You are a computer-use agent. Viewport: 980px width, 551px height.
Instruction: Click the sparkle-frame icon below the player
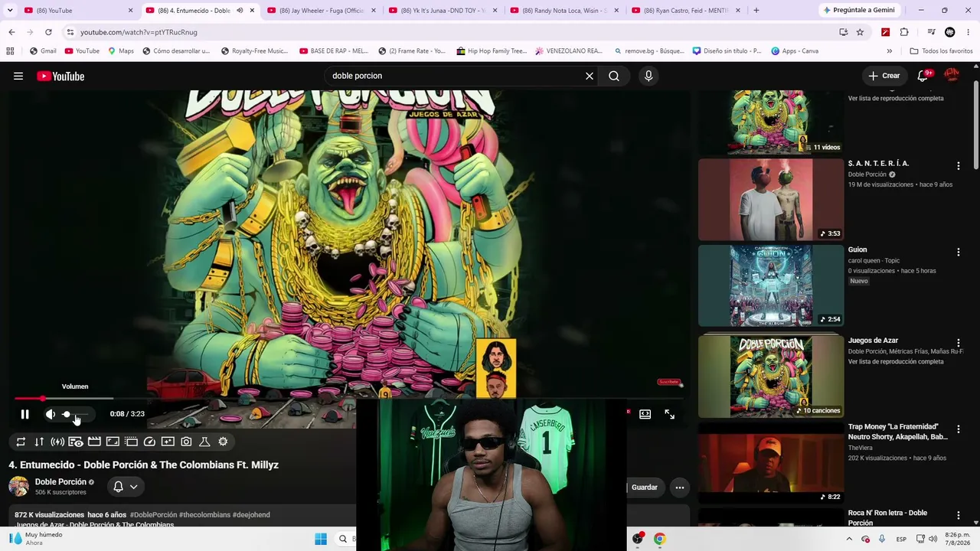click(168, 442)
